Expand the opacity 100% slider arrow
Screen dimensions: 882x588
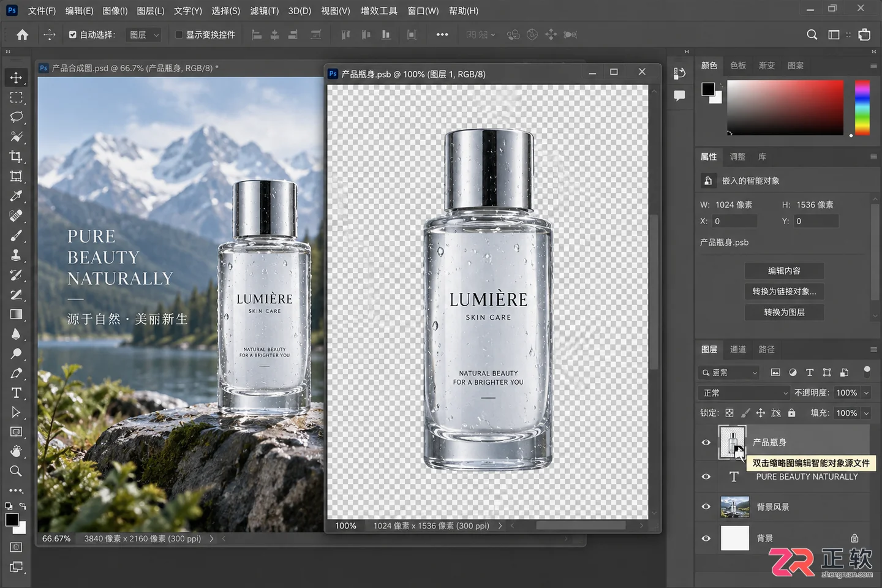867,393
